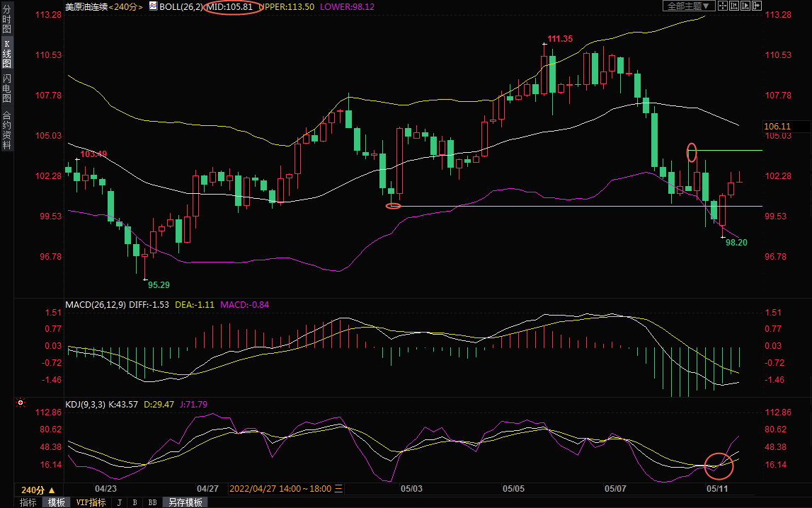
Task: Expand the 240分 period selector at bottom left
Action: click(38, 490)
